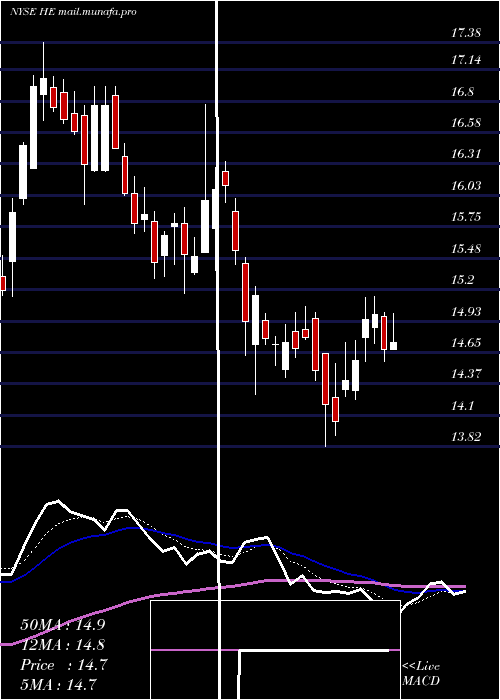The image size is (500, 700).
Task: Click the 15.2 price axis label
Action: pos(462,279)
